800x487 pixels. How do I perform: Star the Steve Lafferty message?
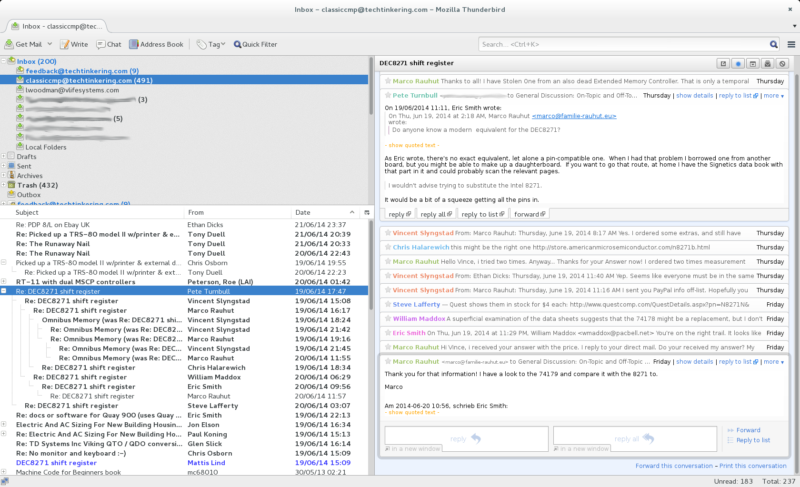click(388, 304)
